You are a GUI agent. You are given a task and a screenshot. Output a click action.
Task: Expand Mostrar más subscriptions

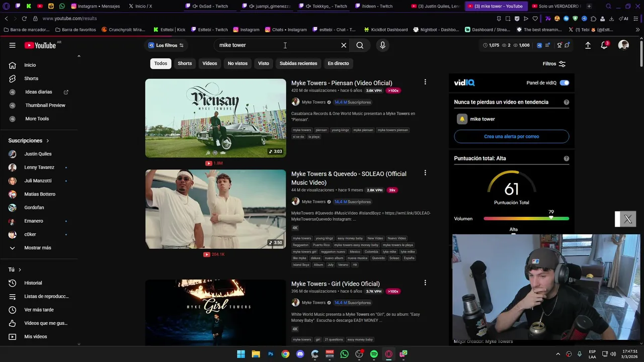point(38,248)
